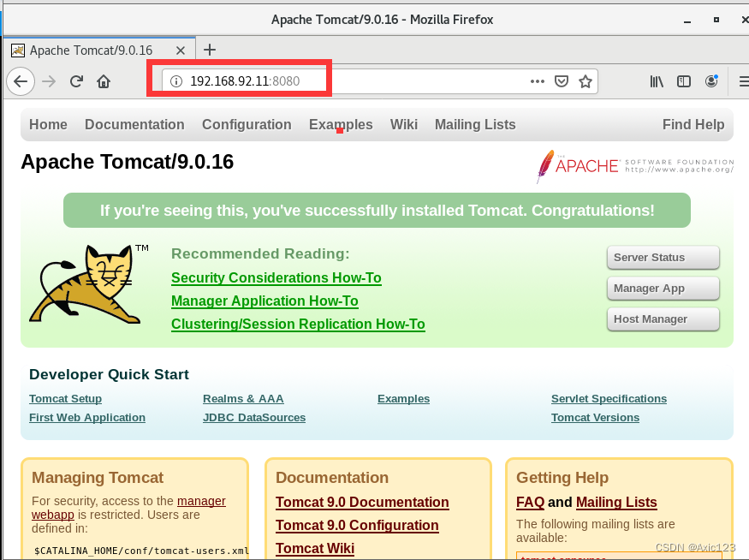The height and width of the screenshot is (560, 749).
Task: Open Servlet Specifications link
Action: pos(609,398)
